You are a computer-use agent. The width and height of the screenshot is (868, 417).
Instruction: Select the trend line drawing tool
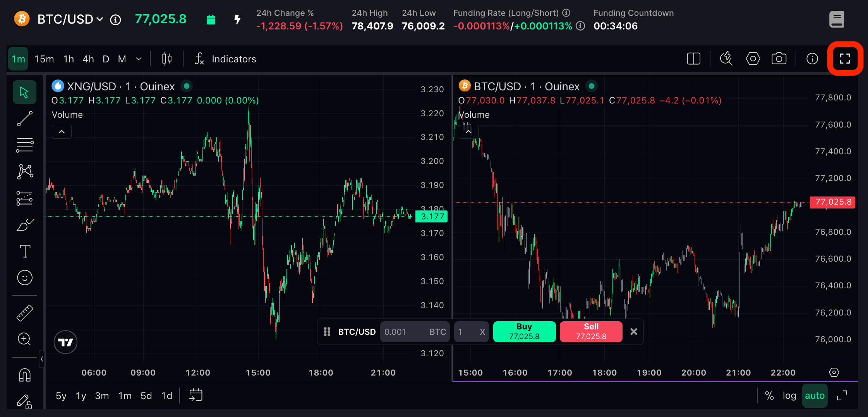point(24,119)
